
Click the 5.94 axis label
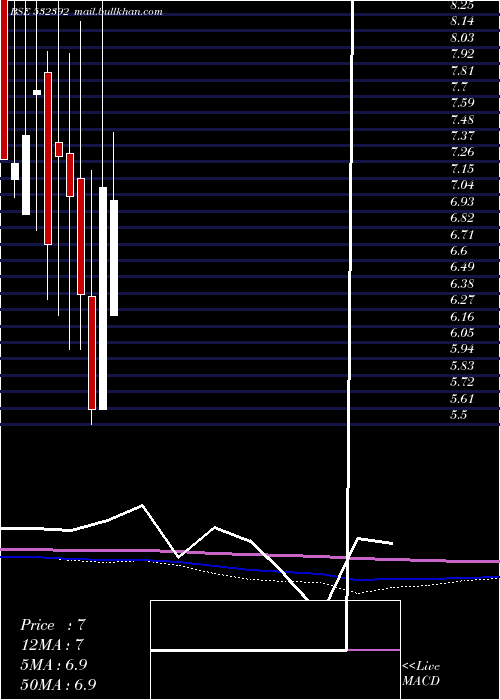[462, 349]
